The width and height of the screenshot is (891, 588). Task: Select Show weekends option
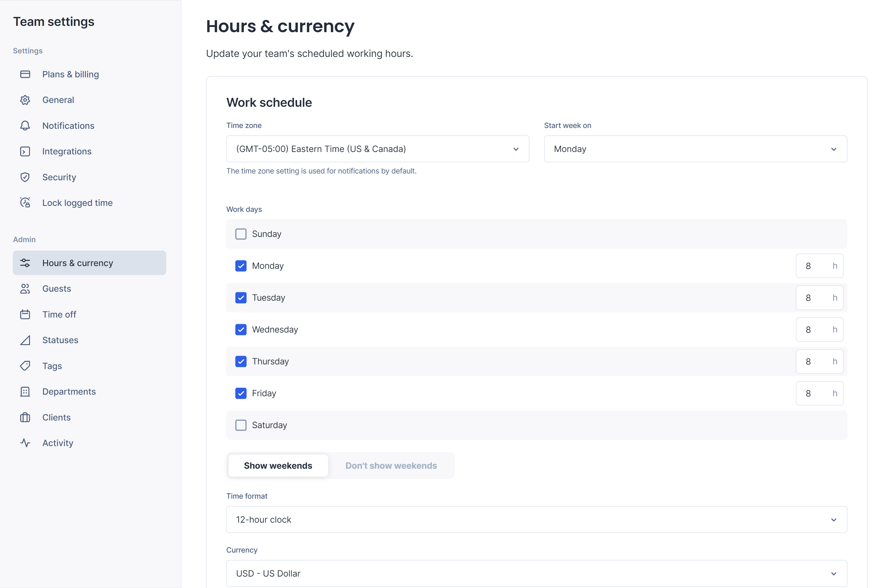[278, 466]
